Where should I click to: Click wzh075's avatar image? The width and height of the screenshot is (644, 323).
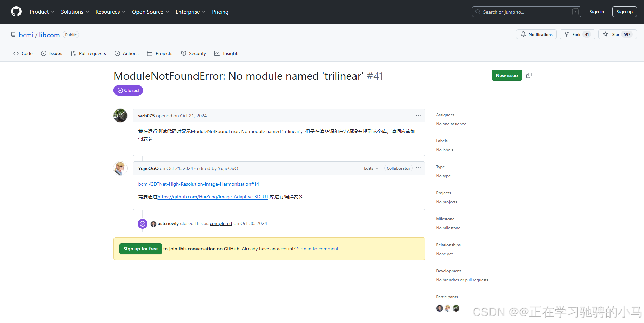click(x=120, y=116)
